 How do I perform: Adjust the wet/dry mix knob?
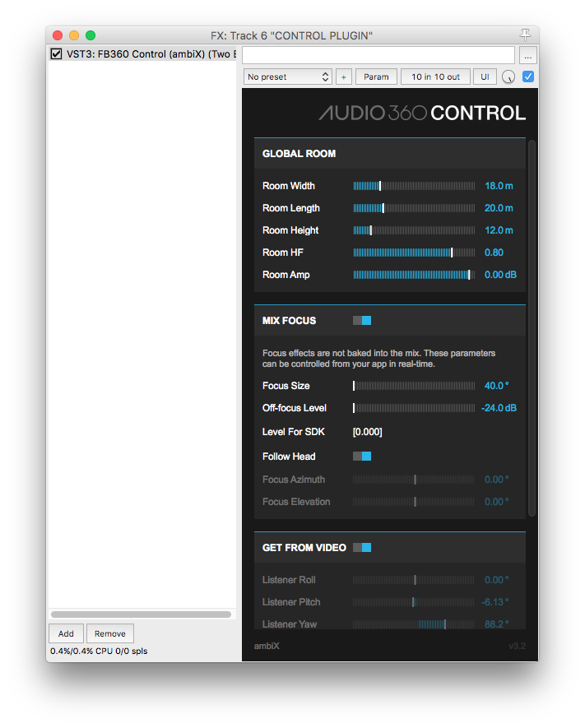(x=508, y=77)
